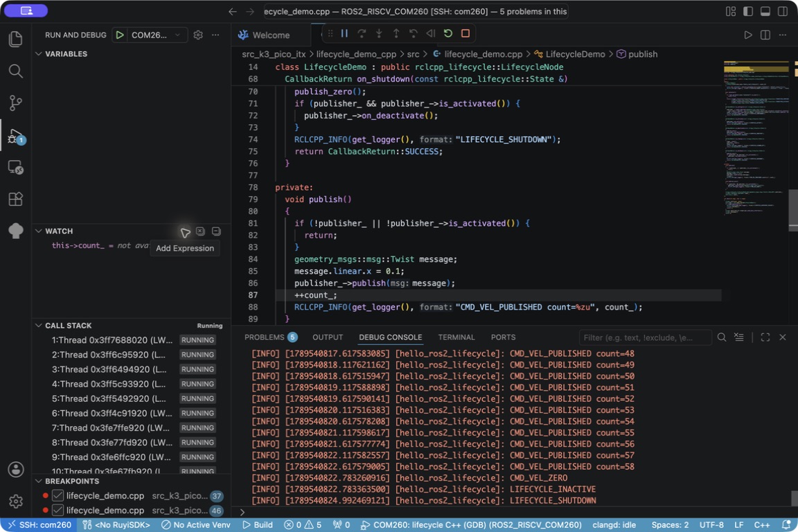Image resolution: width=798 pixels, height=532 pixels.
Task: Click the debug console filter field
Action: point(645,337)
